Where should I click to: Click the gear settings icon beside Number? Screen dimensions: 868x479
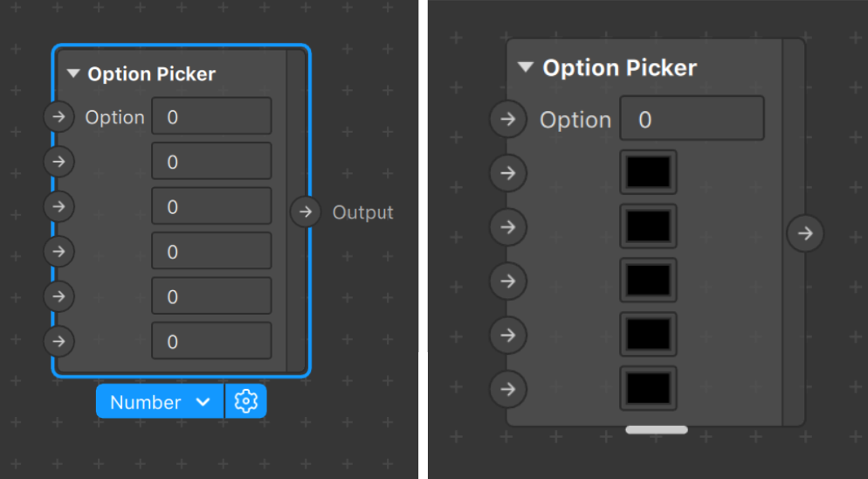point(245,401)
